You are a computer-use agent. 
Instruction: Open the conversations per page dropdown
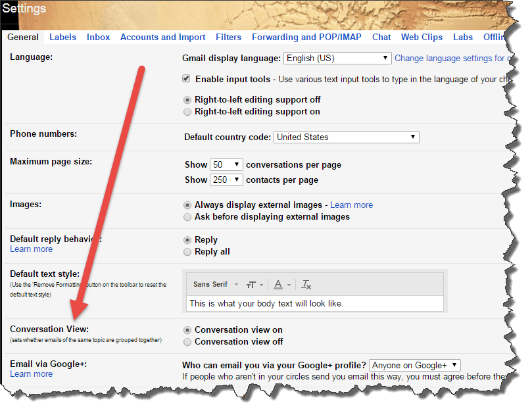(x=226, y=165)
